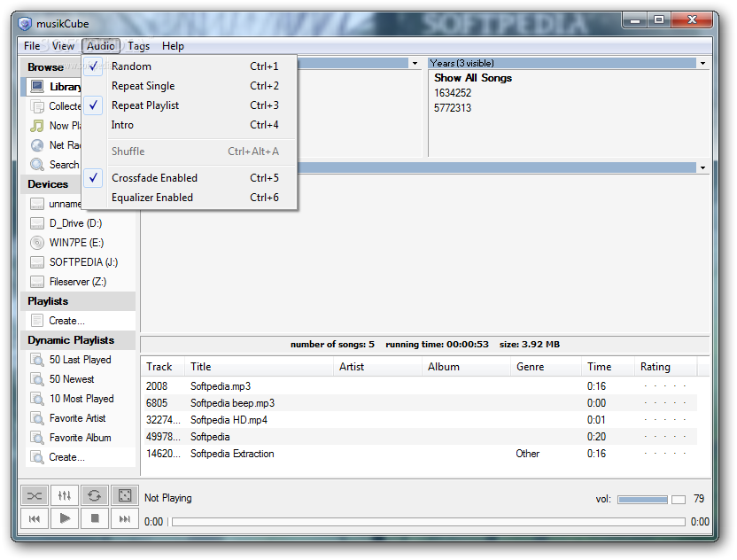Viewport: 737px width, 560px height.
Task: Enable Intro mode in Audio menu
Action: pyautogui.click(x=190, y=125)
